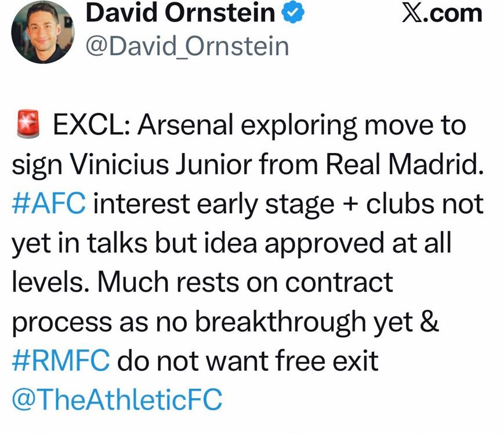Image resolution: width=504 pixels, height=434 pixels.
Task: Open the @David_Ornstein handle link
Action: coord(187,46)
